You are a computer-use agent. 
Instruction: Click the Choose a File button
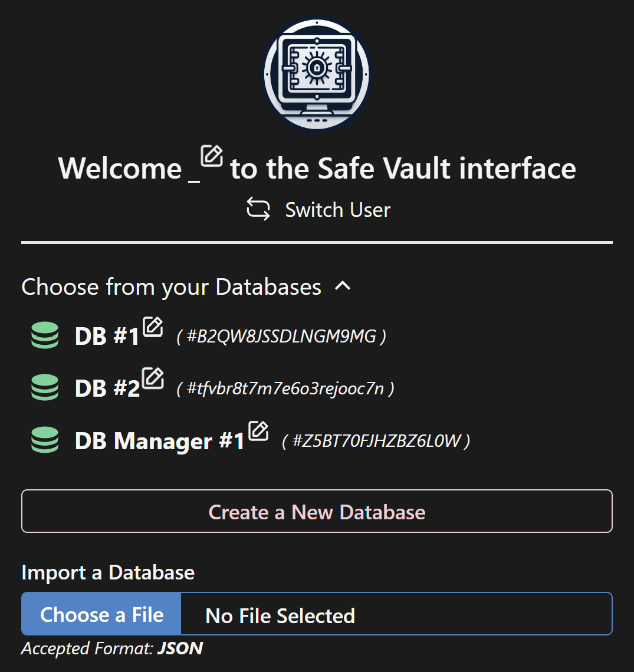tap(101, 614)
